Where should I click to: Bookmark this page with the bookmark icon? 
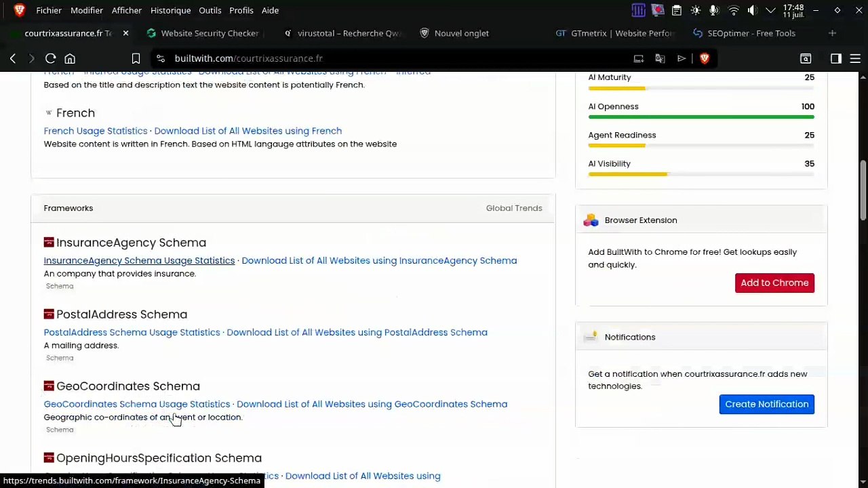(136, 59)
